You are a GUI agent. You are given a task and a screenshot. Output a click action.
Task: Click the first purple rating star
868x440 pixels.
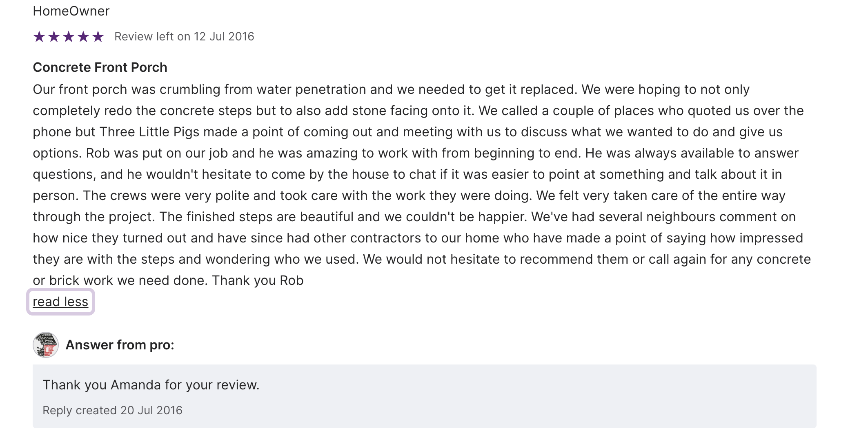(39, 37)
